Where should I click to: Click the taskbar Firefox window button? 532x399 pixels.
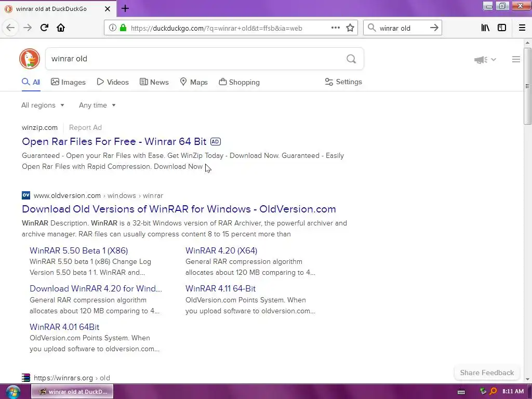pyautogui.click(x=72, y=392)
